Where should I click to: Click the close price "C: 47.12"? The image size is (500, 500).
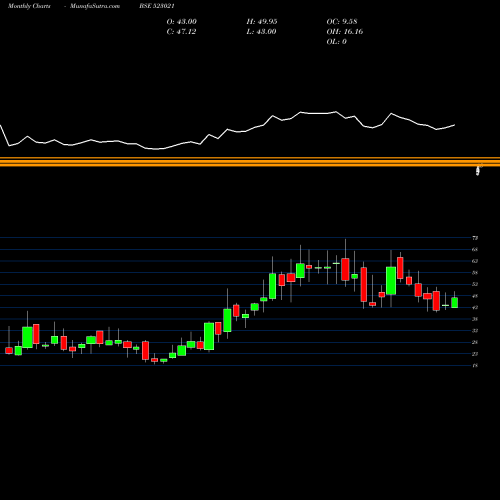(181, 32)
